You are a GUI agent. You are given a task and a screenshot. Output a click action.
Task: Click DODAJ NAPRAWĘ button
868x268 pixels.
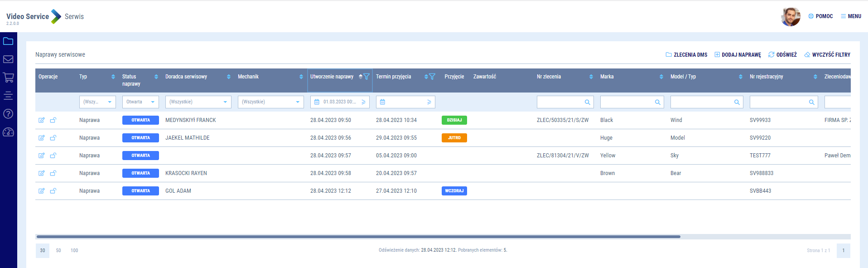[738, 55]
